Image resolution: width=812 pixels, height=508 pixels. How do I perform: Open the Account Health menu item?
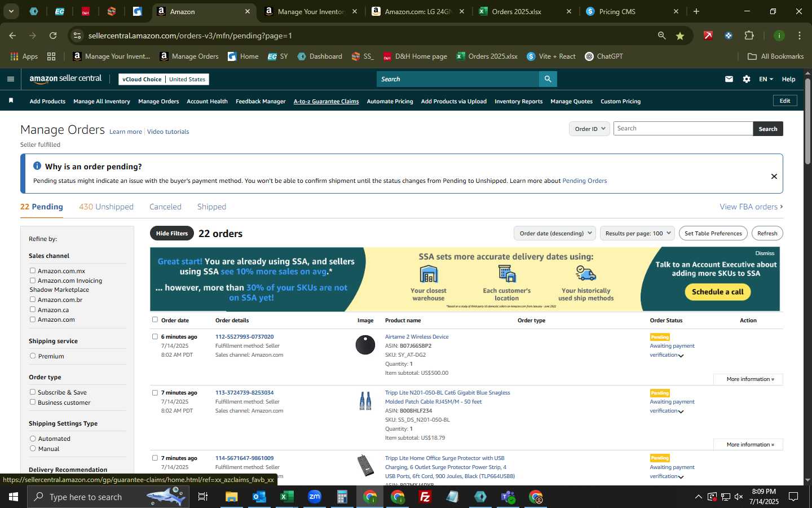[207, 102]
